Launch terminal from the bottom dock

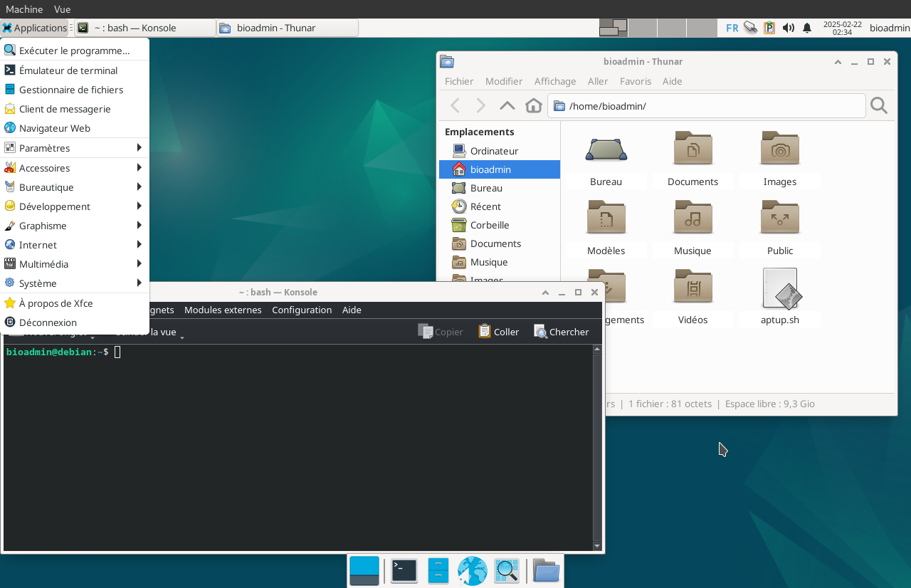pos(404,571)
